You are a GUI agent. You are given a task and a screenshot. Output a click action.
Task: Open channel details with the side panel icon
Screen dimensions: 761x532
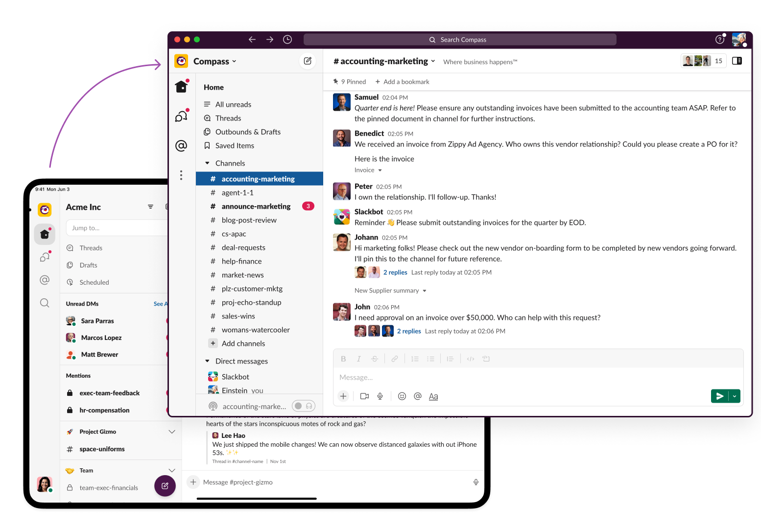pos(737,60)
